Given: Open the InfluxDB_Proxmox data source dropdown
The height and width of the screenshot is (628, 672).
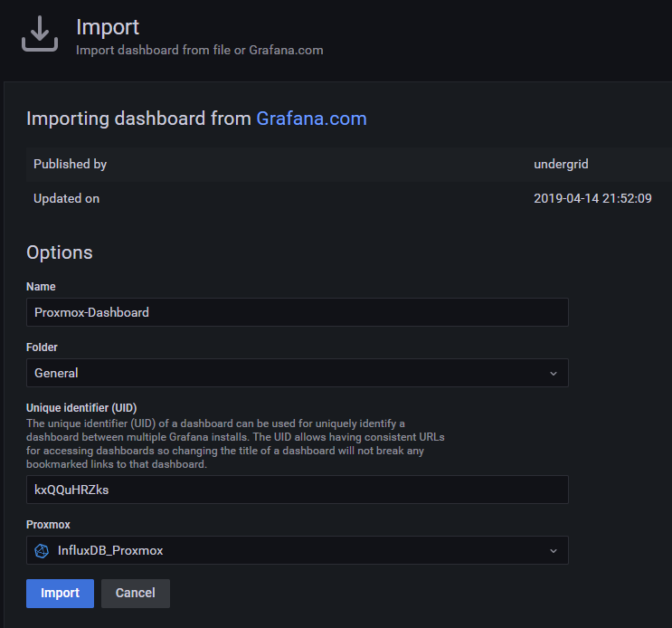Looking at the screenshot, I should tap(297, 550).
